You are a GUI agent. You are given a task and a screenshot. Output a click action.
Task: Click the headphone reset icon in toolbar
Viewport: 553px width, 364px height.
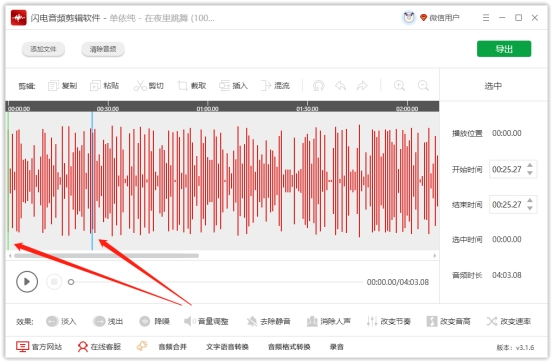coord(318,85)
